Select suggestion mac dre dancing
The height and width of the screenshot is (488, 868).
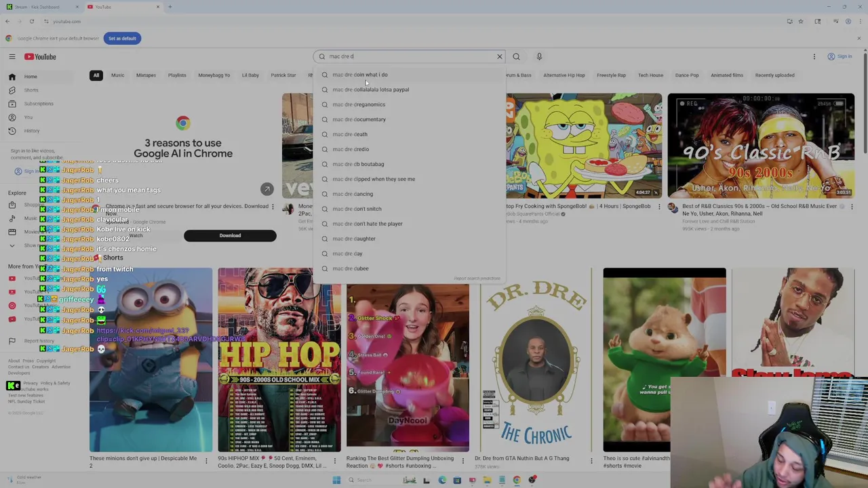tap(410, 194)
